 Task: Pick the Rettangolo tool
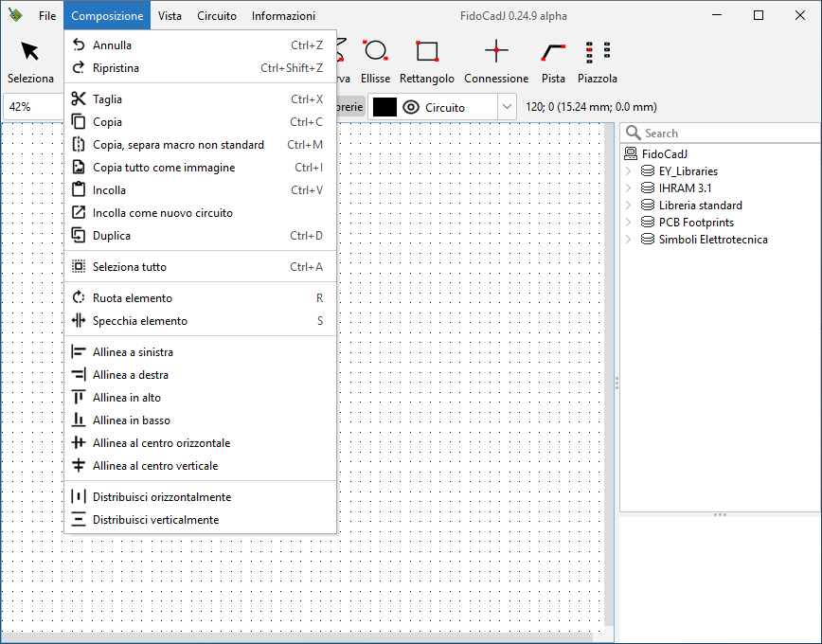point(426,60)
